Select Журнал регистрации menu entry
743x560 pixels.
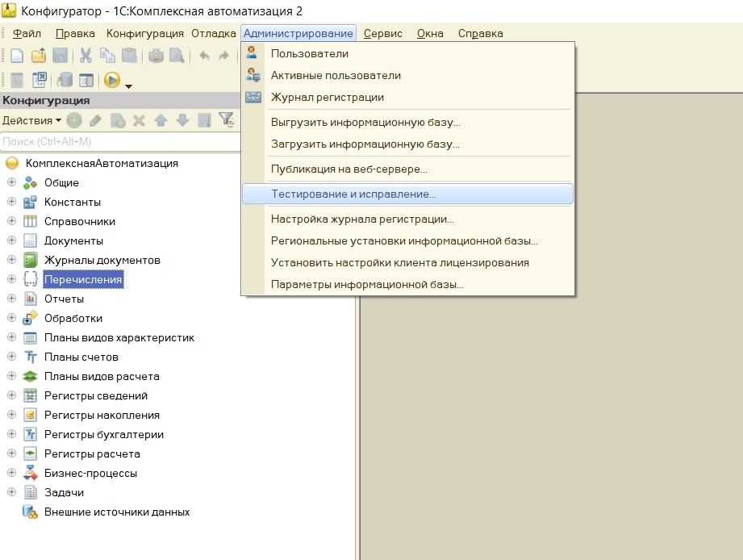coord(407,97)
